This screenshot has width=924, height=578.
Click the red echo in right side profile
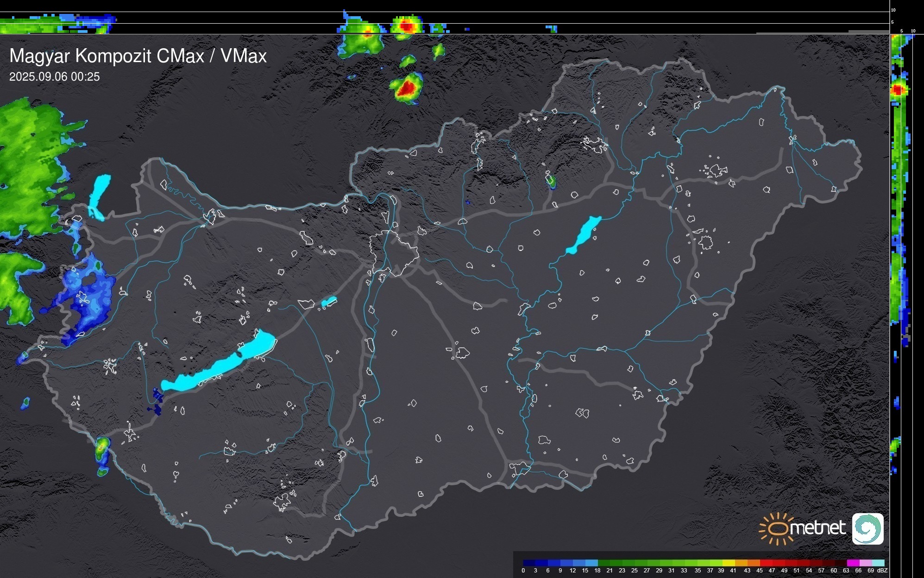[x=898, y=90]
